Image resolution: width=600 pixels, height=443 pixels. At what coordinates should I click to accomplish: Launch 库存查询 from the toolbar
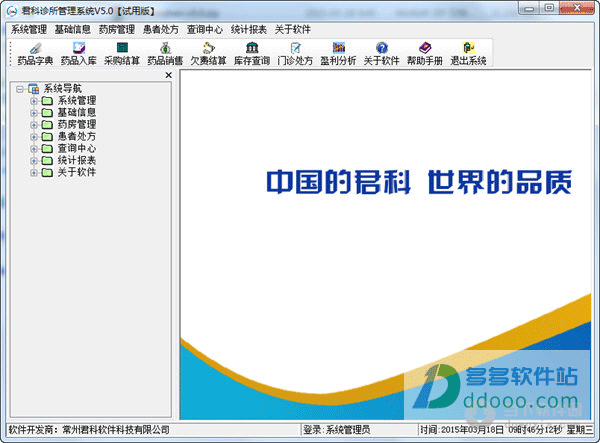coord(252,48)
